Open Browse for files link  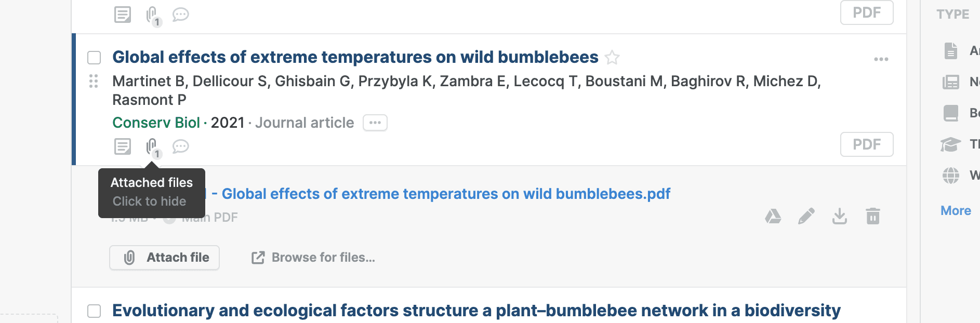(313, 258)
